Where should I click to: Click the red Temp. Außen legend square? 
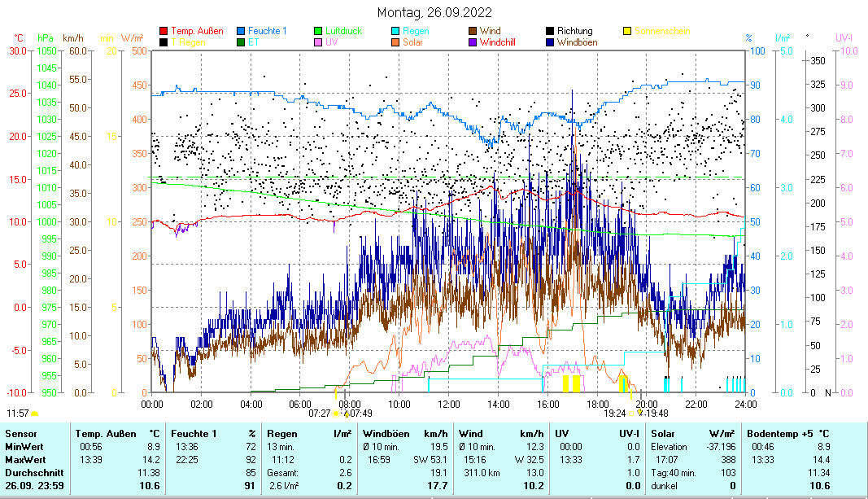coord(164,31)
